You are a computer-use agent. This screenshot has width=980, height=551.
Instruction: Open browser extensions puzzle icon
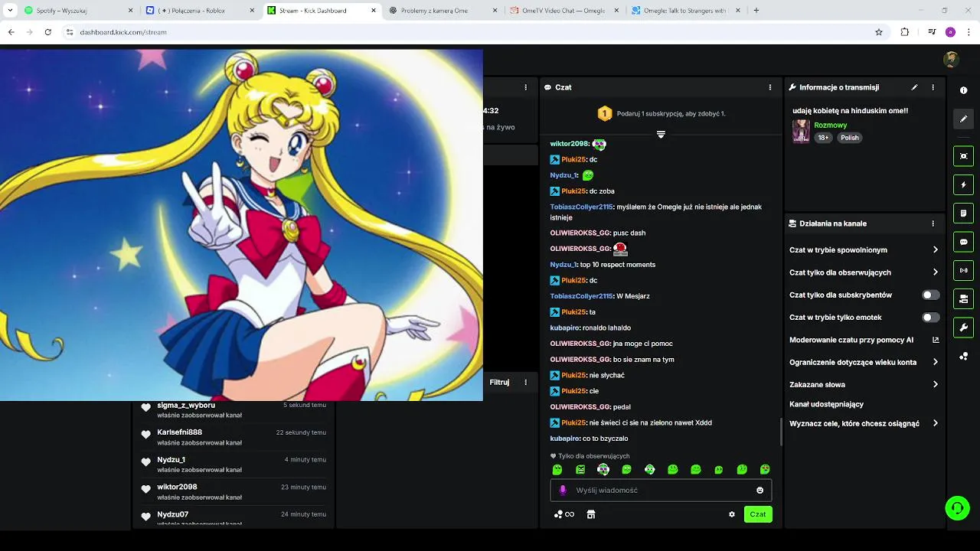[x=905, y=32]
